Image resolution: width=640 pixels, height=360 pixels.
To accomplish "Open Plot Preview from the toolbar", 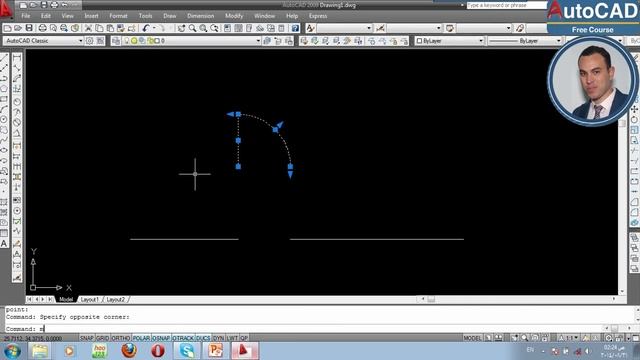I will [x=53, y=28].
